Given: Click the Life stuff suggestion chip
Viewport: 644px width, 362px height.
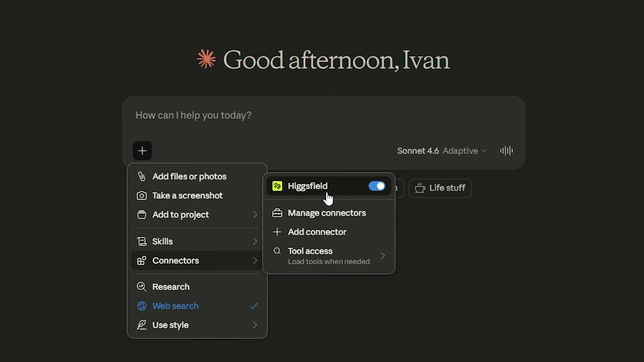Looking at the screenshot, I should (440, 188).
